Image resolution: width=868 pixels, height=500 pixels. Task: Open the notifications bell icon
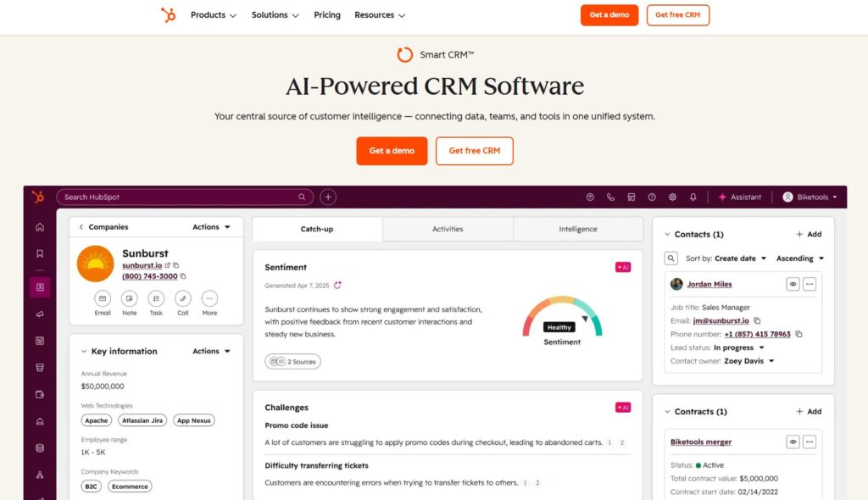[693, 197]
